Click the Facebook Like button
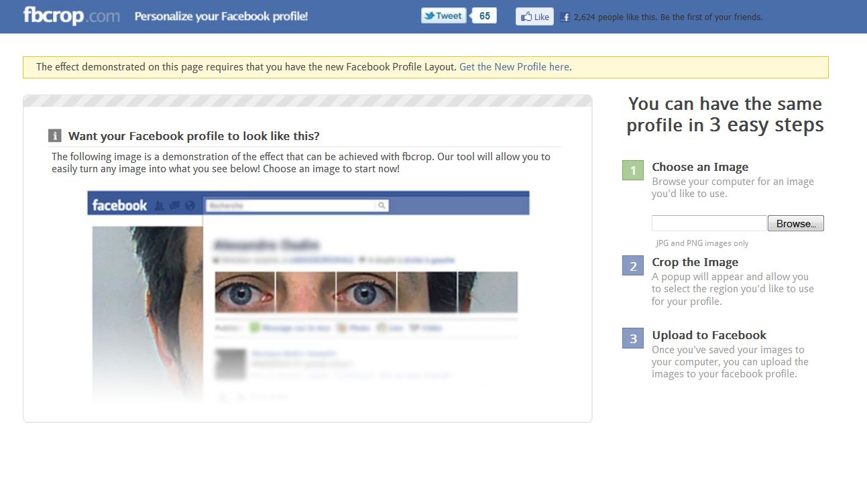The width and height of the screenshot is (867, 504). coord(534,17)
